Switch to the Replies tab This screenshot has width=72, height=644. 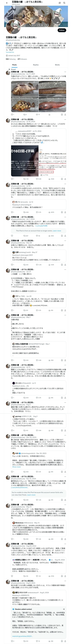click(x=36, y=65)
